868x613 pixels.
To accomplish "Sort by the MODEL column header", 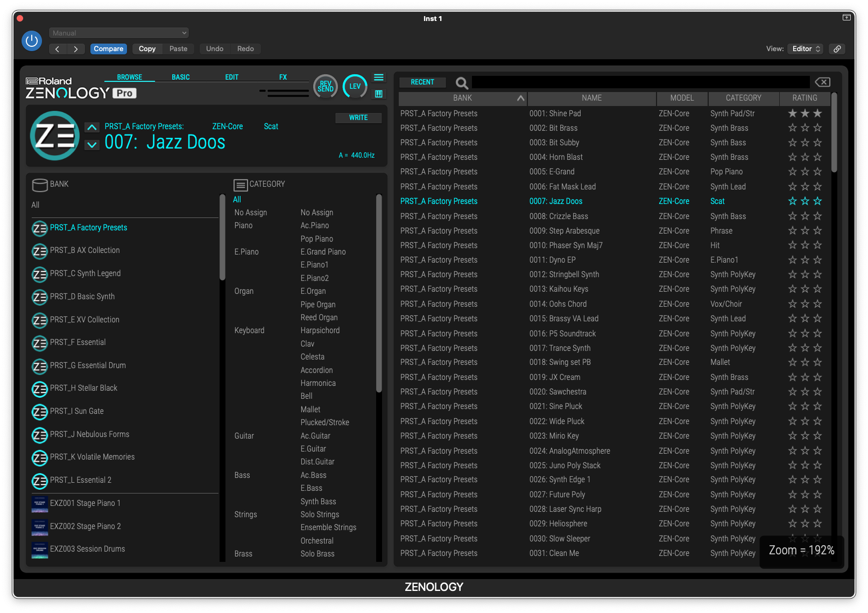I will pos(682,98).
